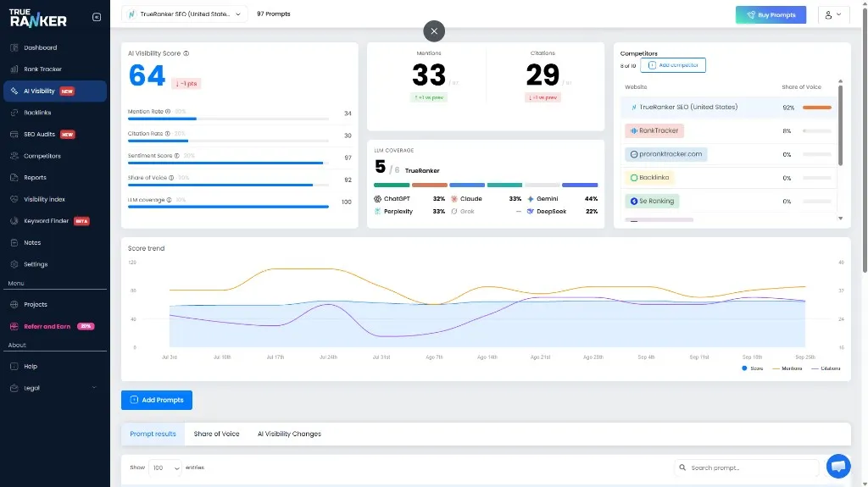Click the proranktracker.com competitor tag
This screenshot has height=487, width=868.
point(666,154)
